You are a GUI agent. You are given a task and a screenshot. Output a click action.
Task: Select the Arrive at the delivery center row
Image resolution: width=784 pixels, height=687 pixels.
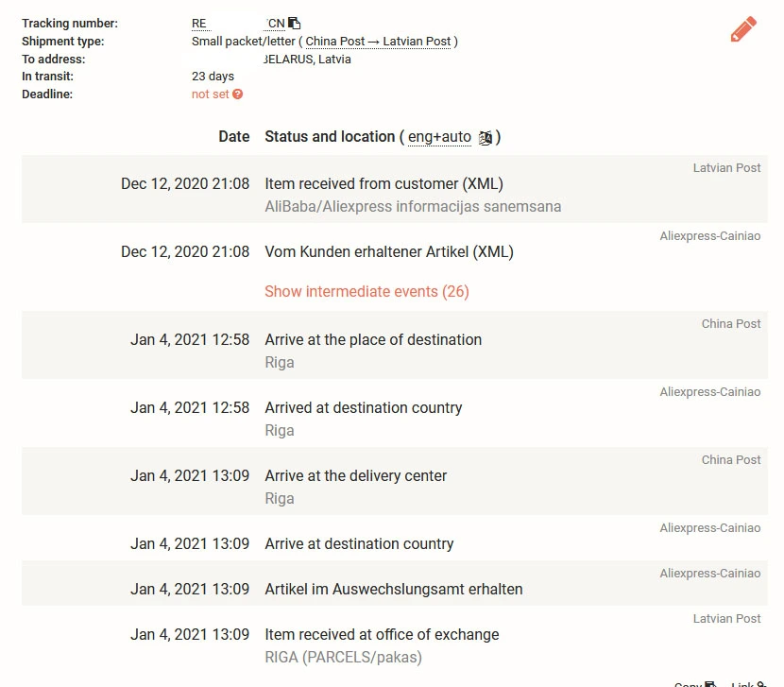coord(395,481)
